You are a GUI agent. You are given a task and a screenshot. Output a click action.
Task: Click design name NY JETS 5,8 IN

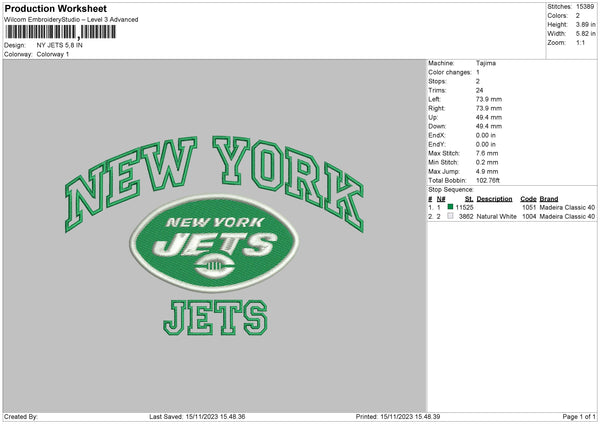click(x=59, y=45)
